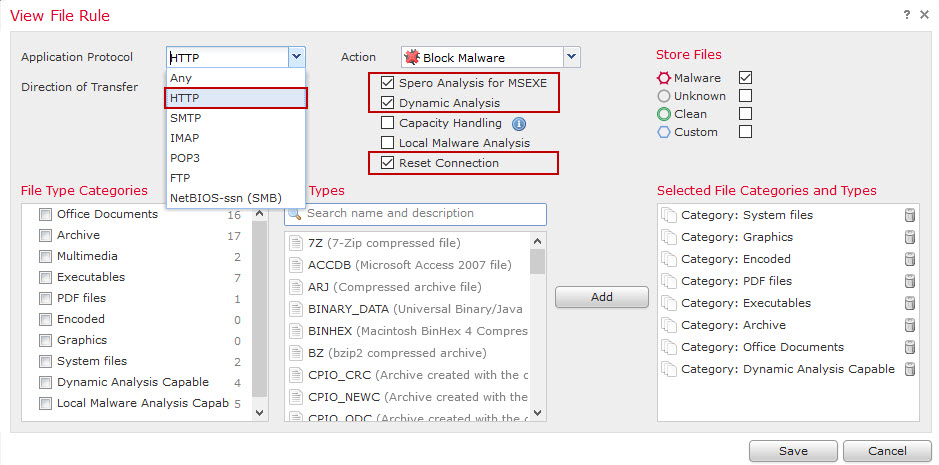Image resolution: width=939 pixels, height=465 pixels.
Task: Check Clean store files checkbox
Action: [x=746, y=114]
